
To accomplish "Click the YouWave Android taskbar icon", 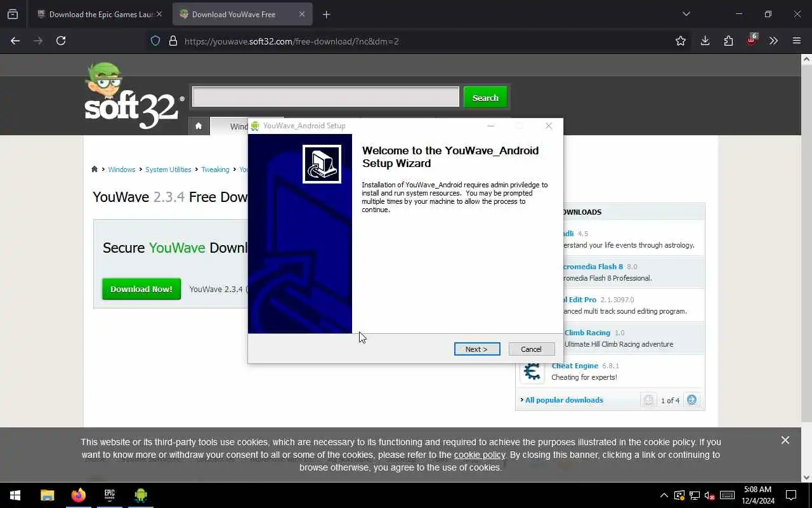I will [x=141, y=495].
